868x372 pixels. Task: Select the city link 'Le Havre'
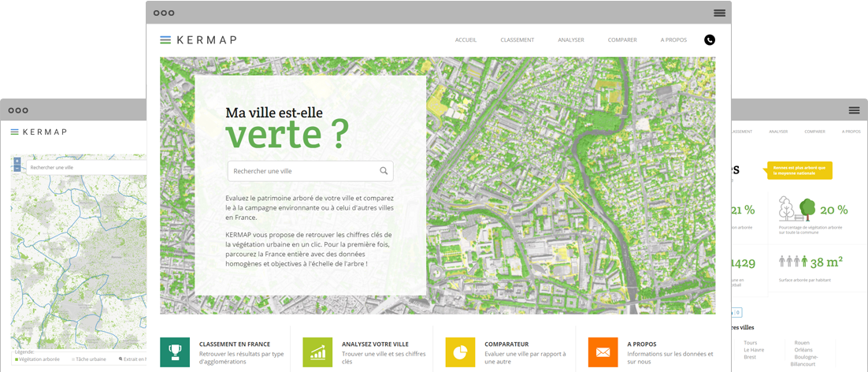(x=754, y=350)
